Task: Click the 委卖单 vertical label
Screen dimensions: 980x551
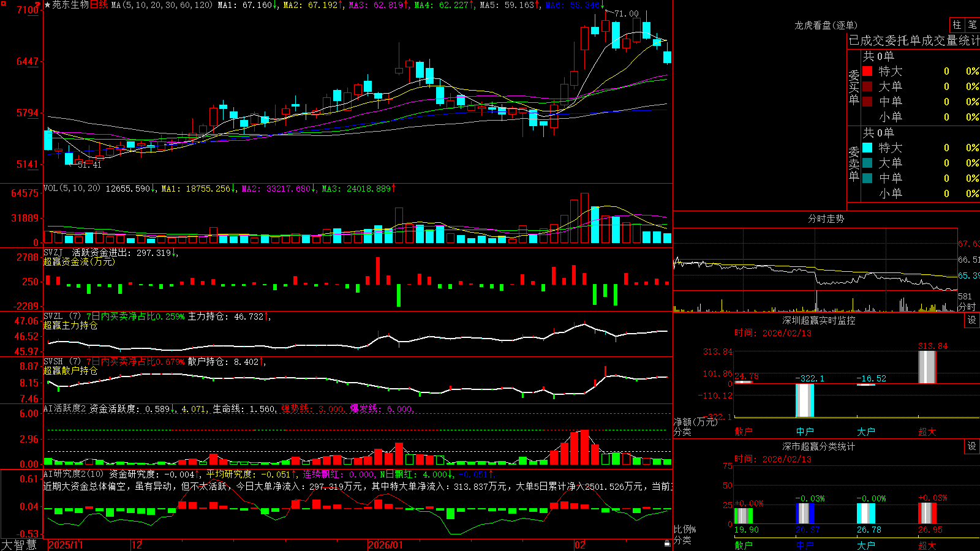Action: point(854,164)
